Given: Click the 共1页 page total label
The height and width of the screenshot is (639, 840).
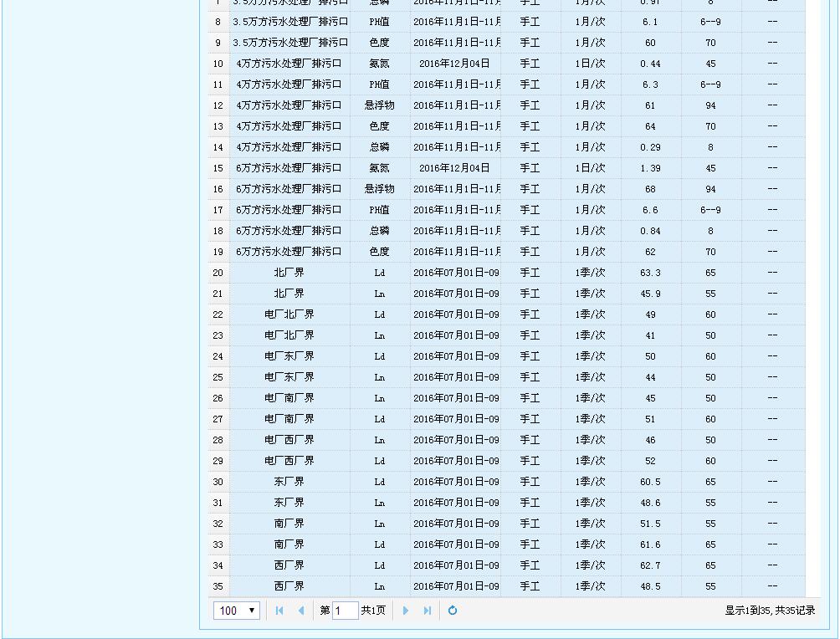Looking at the screenshot, I should 372,611.
